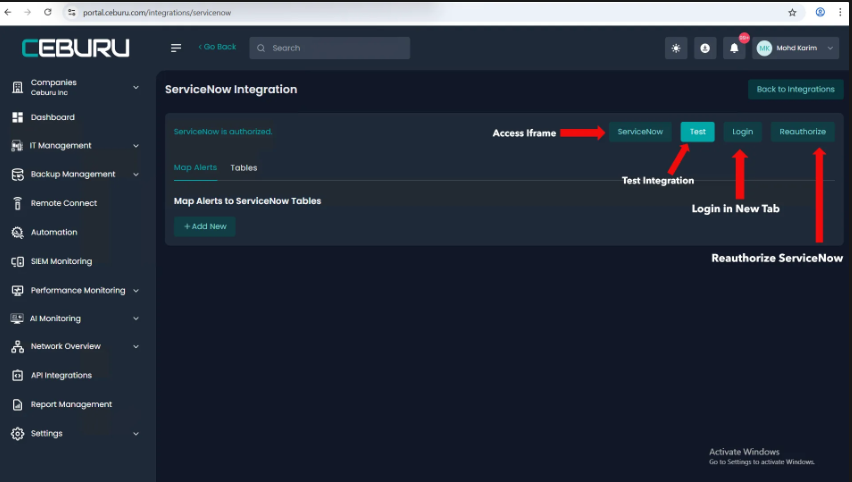Open Report Management in sidebar
This screenshot has height=482, width=852.
click(71, 404)
